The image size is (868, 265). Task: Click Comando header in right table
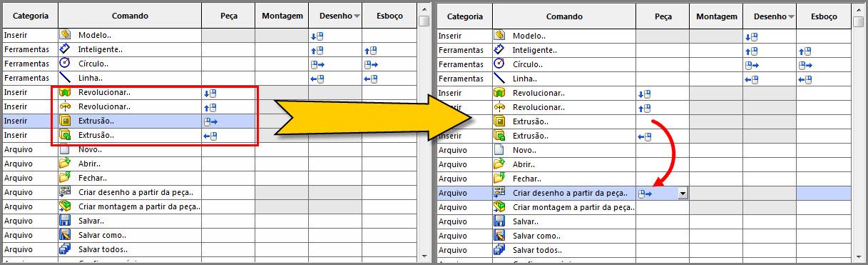coord(564,16)
